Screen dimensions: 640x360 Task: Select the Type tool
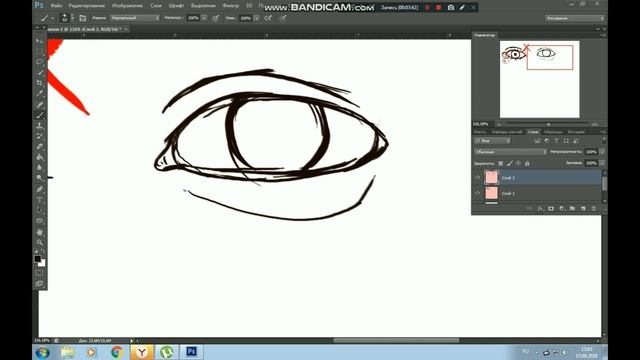tap(40, 200)
